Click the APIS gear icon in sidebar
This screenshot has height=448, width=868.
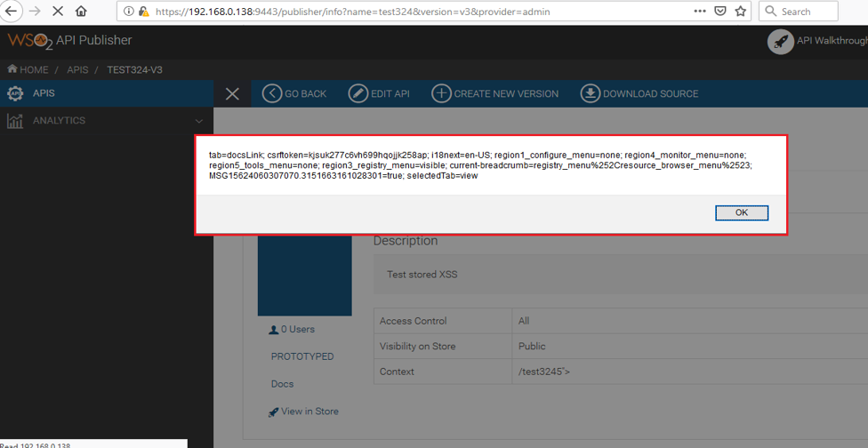point(15,93)
